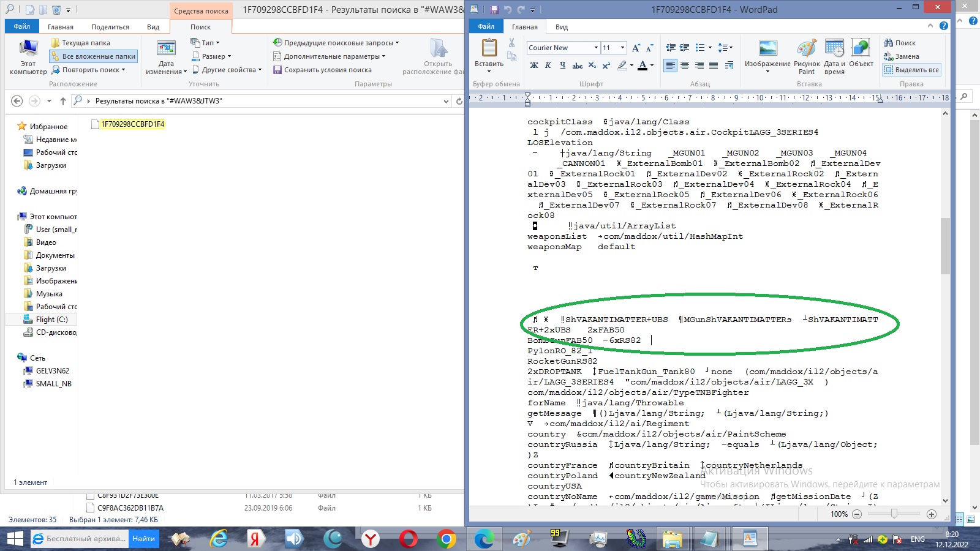Toggle strikethrough formatting in WordPad
980x551 pixels.
coord(577,65)
